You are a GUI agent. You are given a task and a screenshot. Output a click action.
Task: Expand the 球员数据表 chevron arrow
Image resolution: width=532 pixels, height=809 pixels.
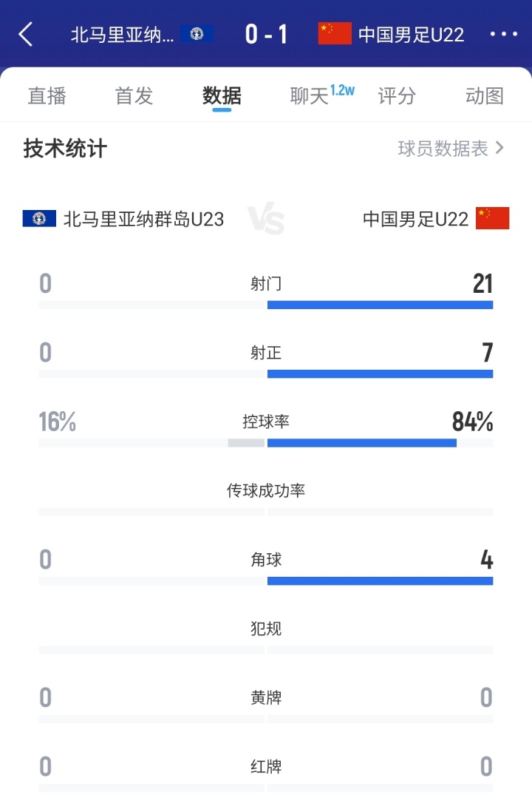point(499,148)
